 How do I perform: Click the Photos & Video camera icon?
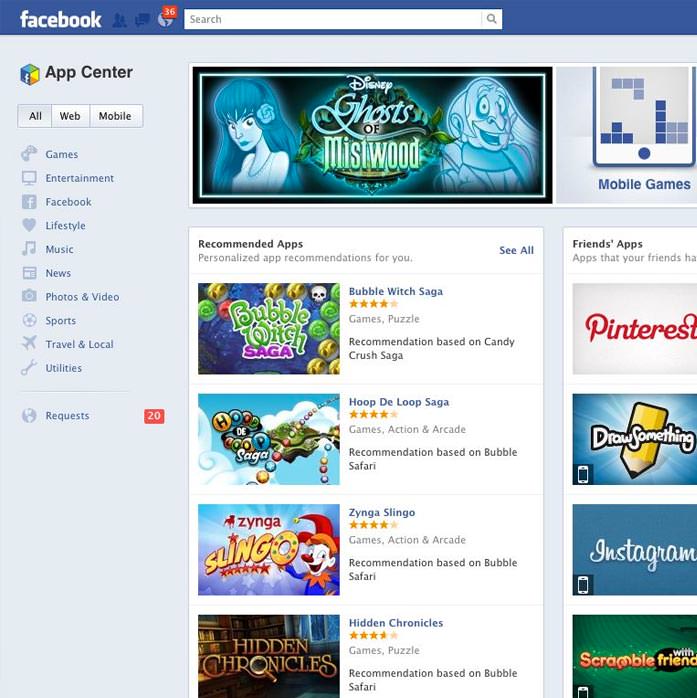tap(29, 296)
